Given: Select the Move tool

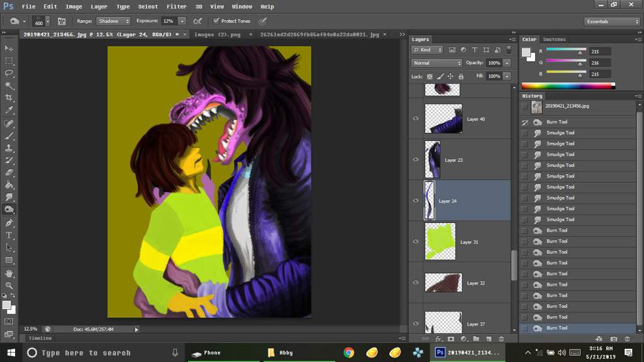Looking at the screenshot, I should click(9, 48).
